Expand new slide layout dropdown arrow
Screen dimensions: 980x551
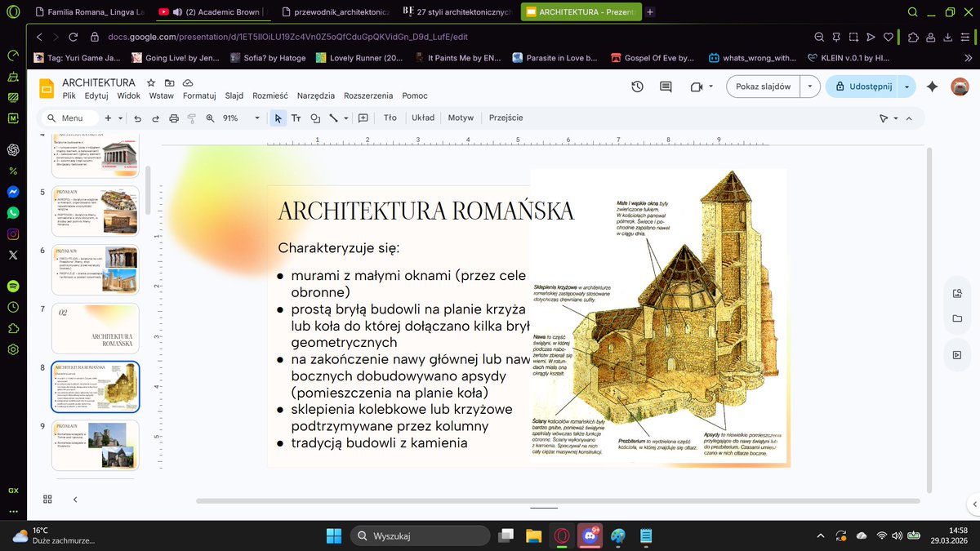[x=121, y=118]
